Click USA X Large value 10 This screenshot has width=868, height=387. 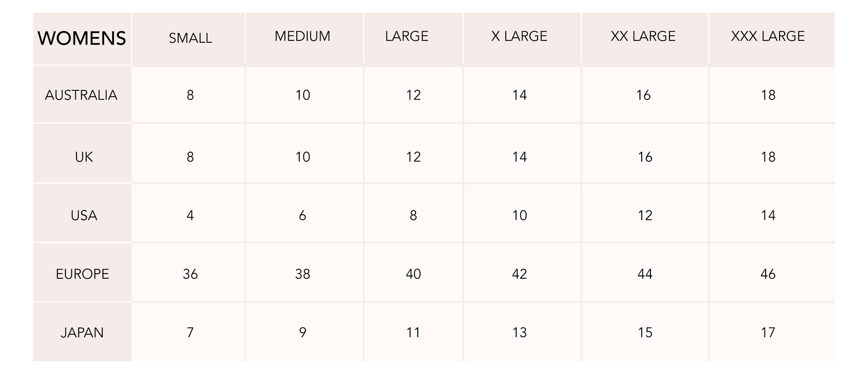click(520, 216)
